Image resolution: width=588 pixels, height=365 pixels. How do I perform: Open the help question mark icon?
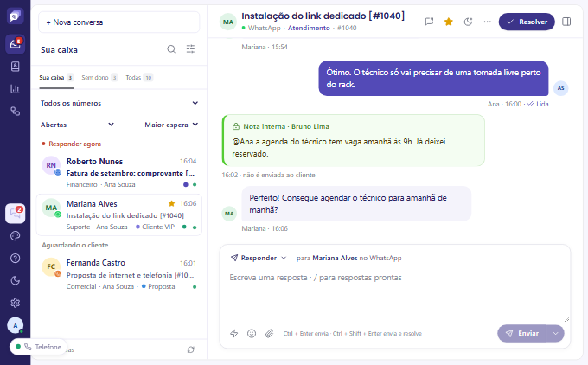(x=15, y=259)
